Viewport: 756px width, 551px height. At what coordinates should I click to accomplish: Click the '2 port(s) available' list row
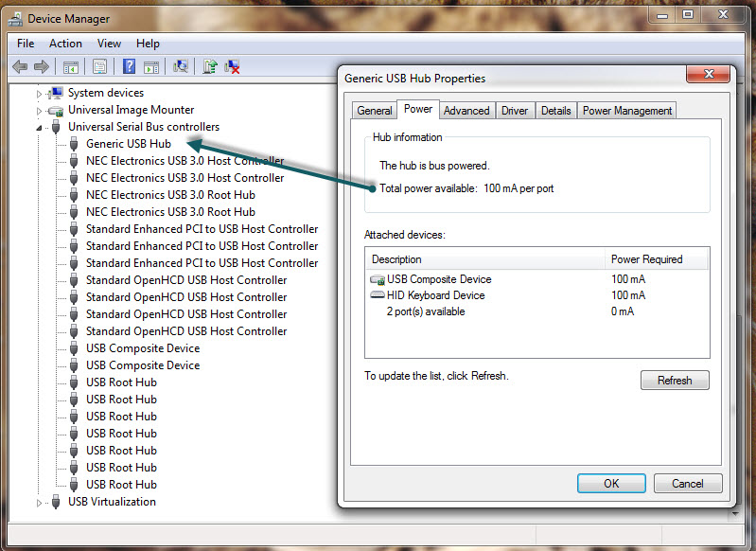(x=536, y=311)
